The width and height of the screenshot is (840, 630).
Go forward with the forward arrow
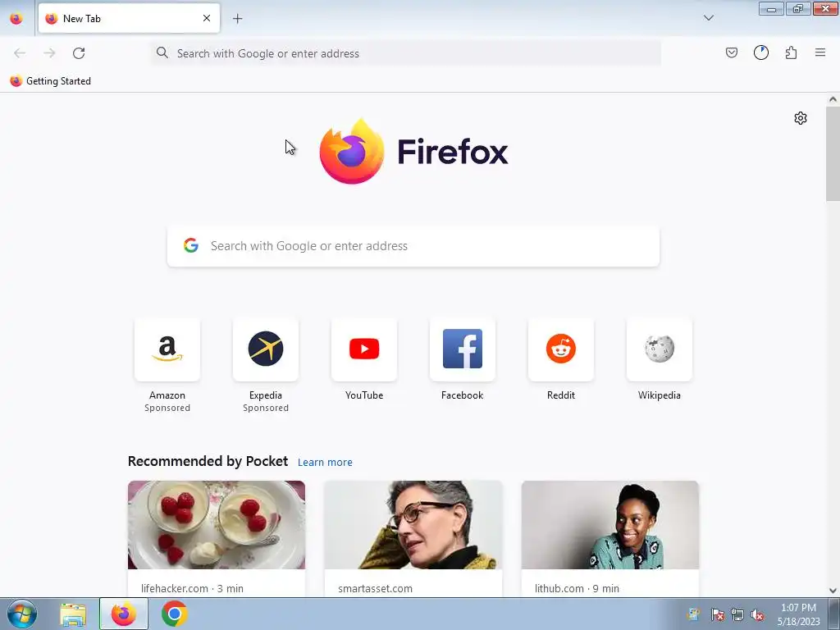point(49,53)
